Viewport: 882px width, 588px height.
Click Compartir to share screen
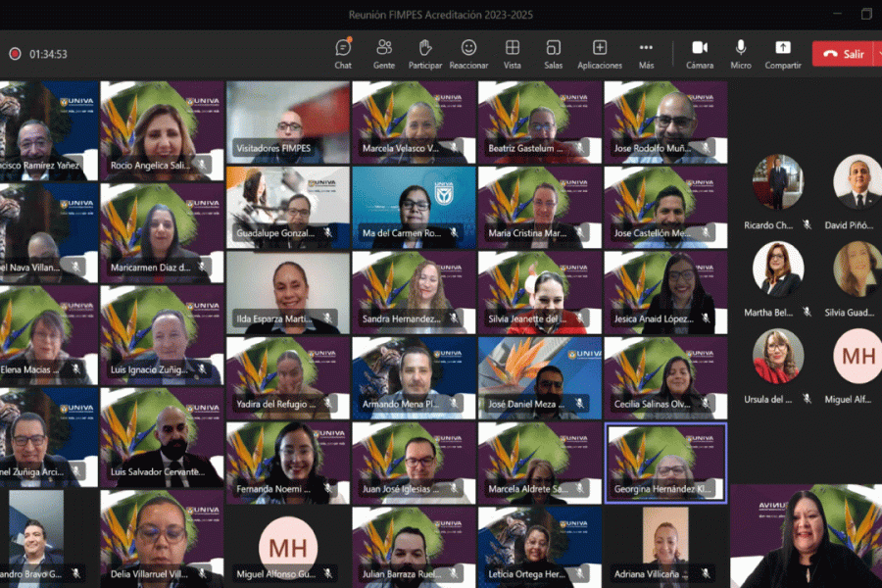click(x=782, y=53)
